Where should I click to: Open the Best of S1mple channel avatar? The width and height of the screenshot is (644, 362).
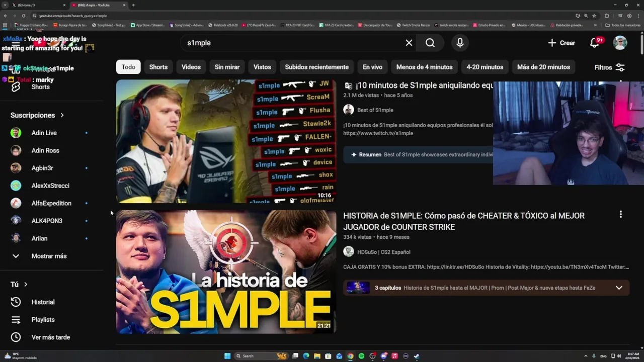pyautogui.click(x=348, y=110)
